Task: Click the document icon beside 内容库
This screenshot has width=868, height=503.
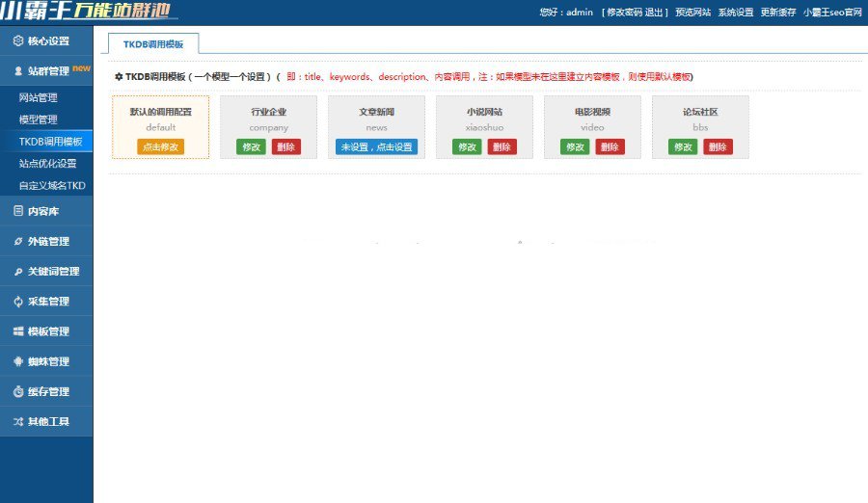Action: (18, 211)
